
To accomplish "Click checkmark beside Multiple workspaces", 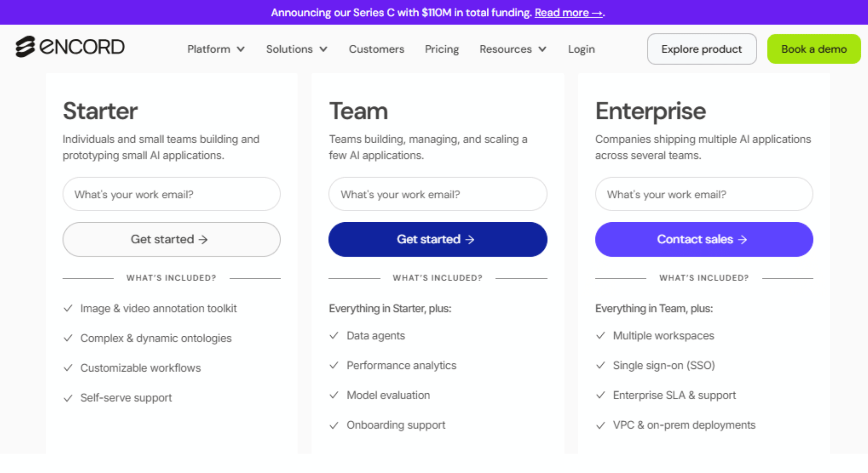I will 600,336.
